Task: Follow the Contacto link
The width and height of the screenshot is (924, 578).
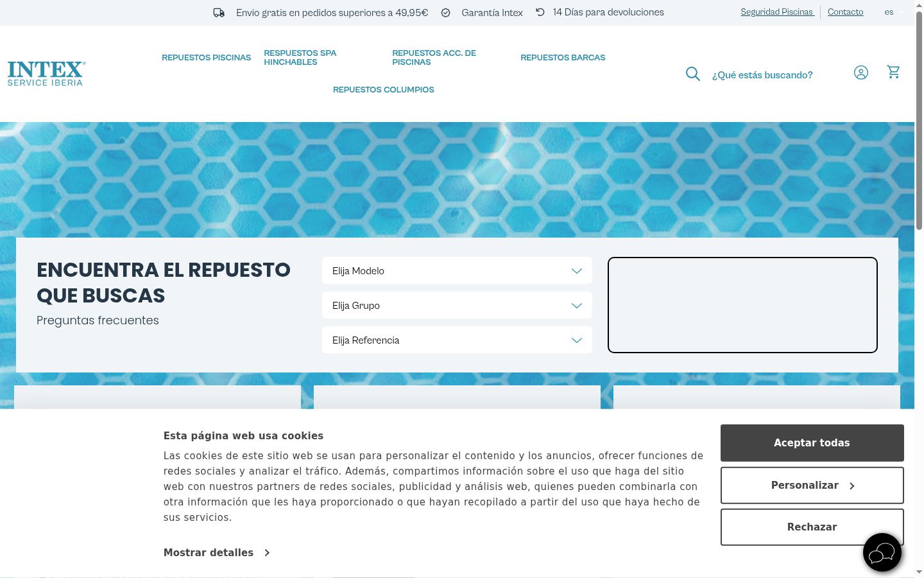Action: [x=845, y=12]
